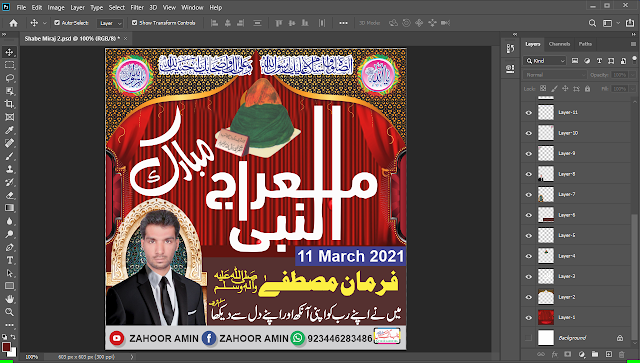The width and height of the screenshot is (640, 363).
Task: Click the delete layer trash icon
Action: pyautogui.click(x=622, y=354)
